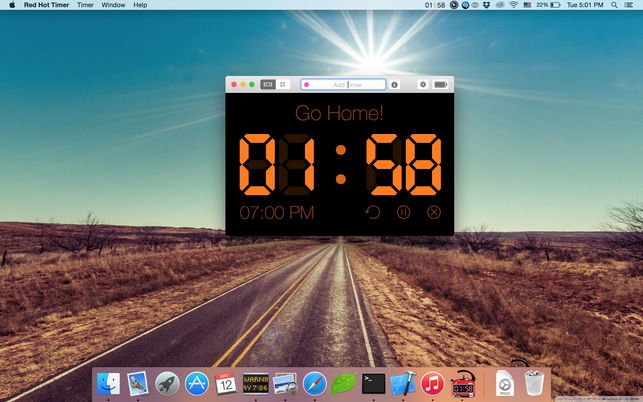
Task: Open the Mail stamp icon in Dock
Action: pos(138,384)
